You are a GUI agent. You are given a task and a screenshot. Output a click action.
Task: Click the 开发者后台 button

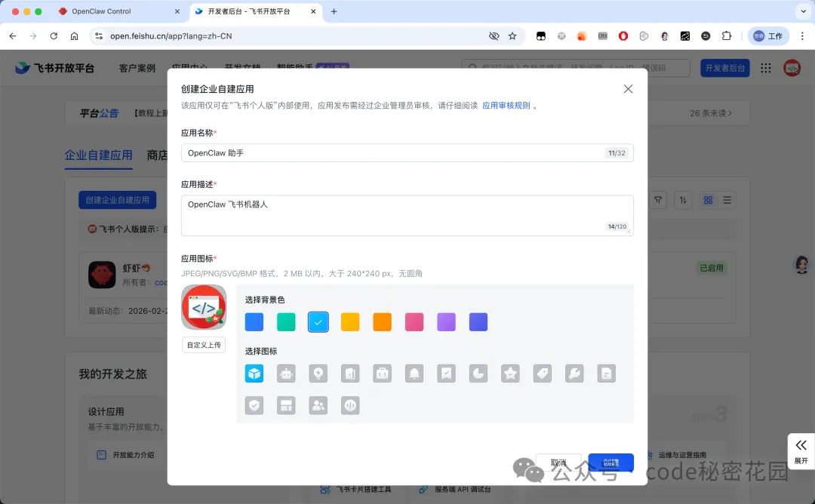click(x=725, y=68)
